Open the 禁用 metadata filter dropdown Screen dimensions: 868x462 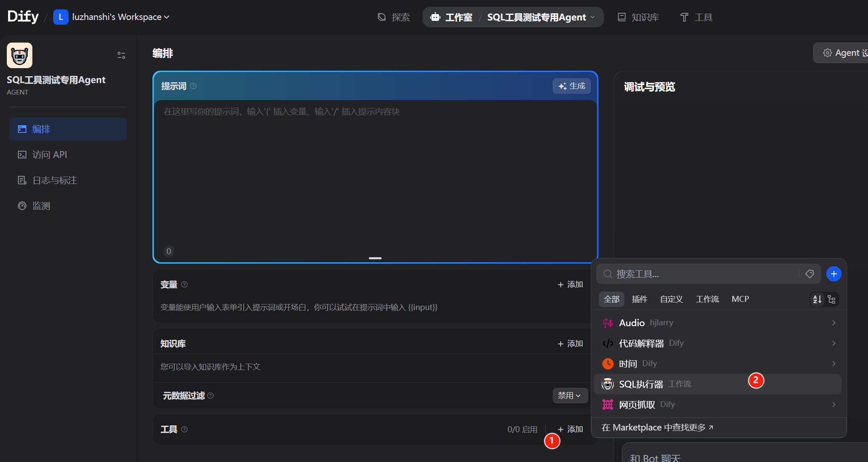(x=569, y=396)
